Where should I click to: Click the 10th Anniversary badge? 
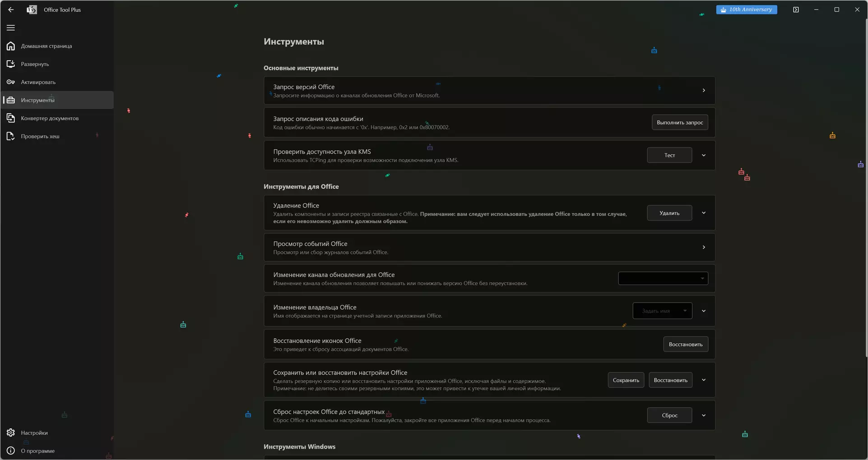(747, 9)
